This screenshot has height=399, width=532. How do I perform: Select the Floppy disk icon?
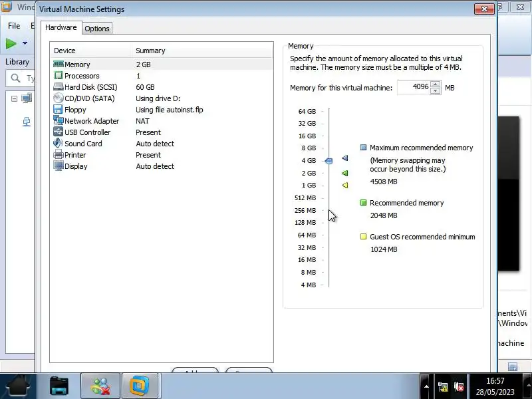tap(58, 109)
